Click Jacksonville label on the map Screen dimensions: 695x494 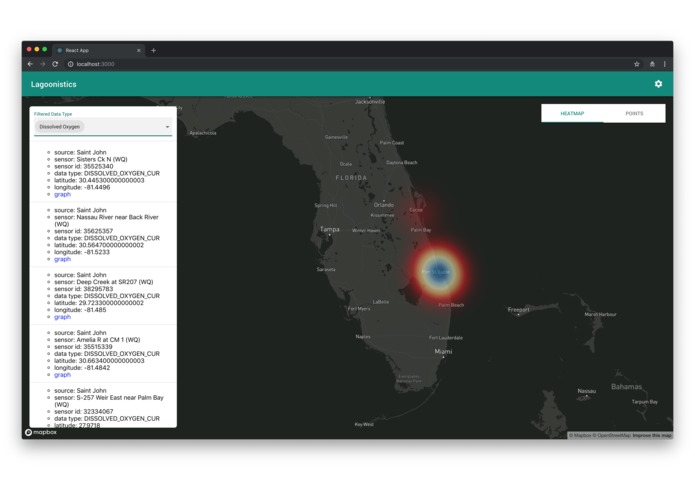pos(370,101)
